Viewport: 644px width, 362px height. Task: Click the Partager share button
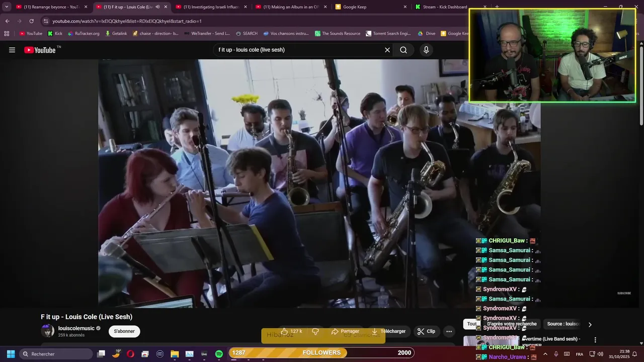pyautogui.click(x=345, y=331)
